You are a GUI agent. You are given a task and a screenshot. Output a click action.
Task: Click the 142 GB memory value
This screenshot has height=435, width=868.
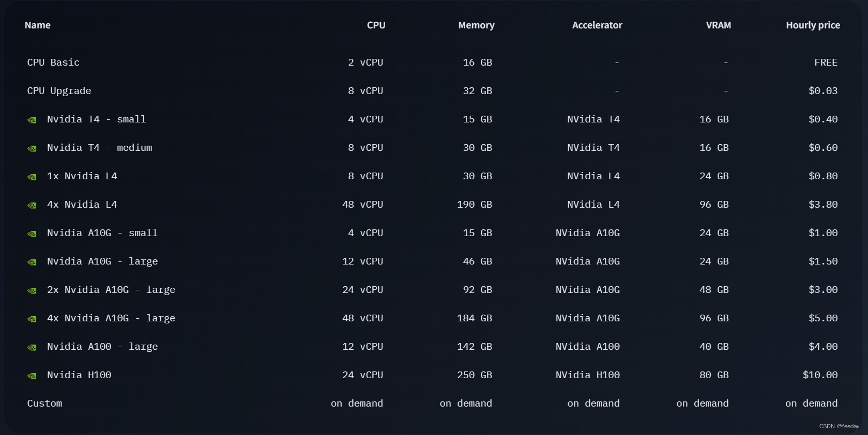(475, 347)
